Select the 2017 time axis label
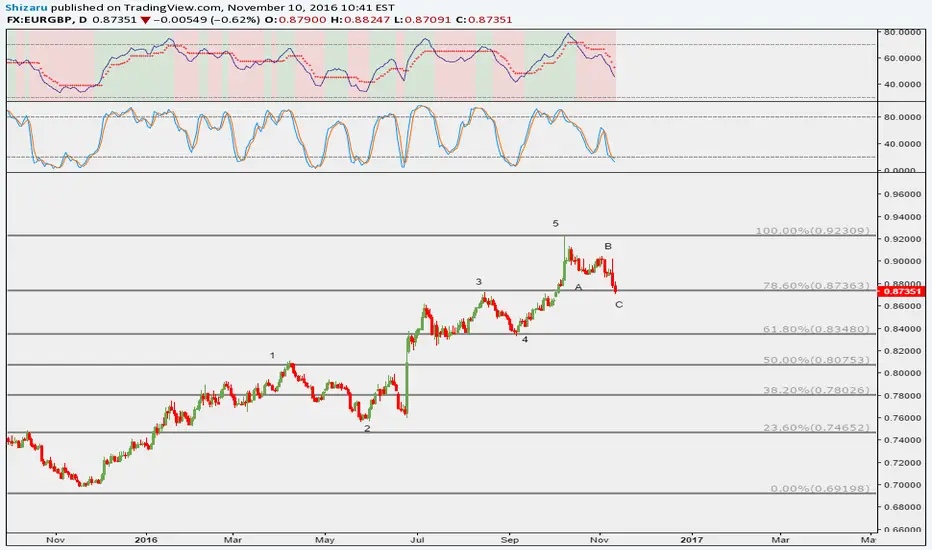The width and height of the screenshot is (932, 550). [691, 540]
